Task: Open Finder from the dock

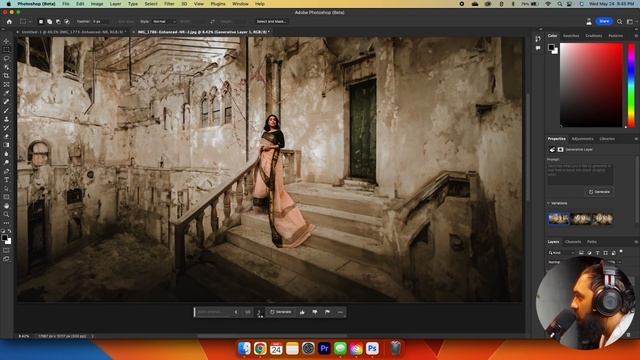Action: [244, 348]
